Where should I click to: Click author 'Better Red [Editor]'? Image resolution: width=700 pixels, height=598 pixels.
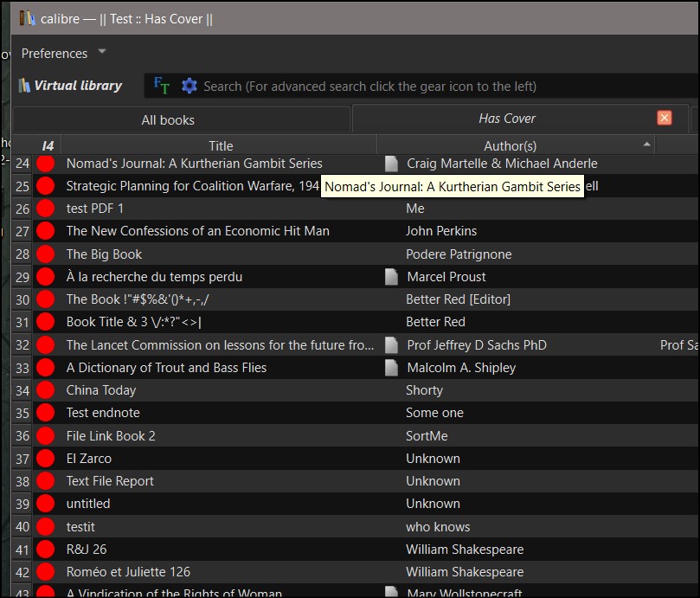pos(458,299)
